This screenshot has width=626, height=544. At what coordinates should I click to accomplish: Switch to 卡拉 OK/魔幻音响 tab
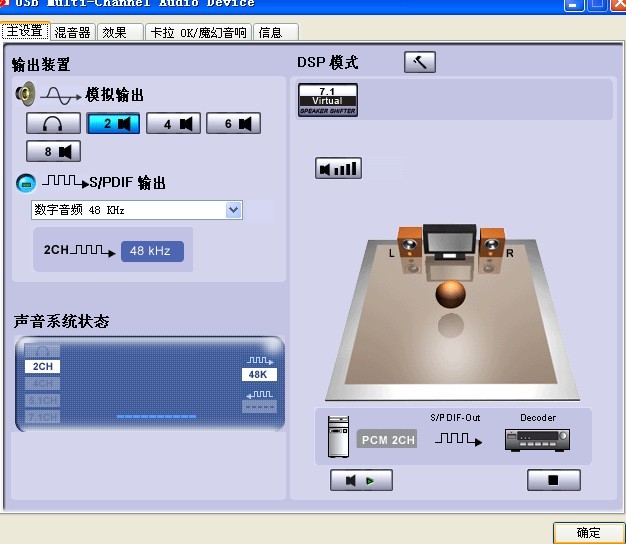198,32
